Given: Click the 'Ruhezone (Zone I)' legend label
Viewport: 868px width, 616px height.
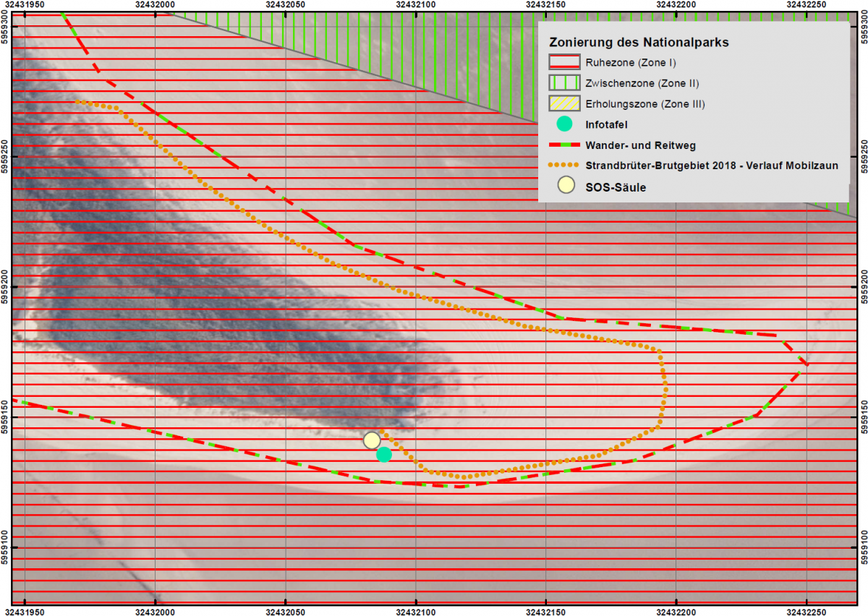Looking at the screenshot, I should coord(631,63).
